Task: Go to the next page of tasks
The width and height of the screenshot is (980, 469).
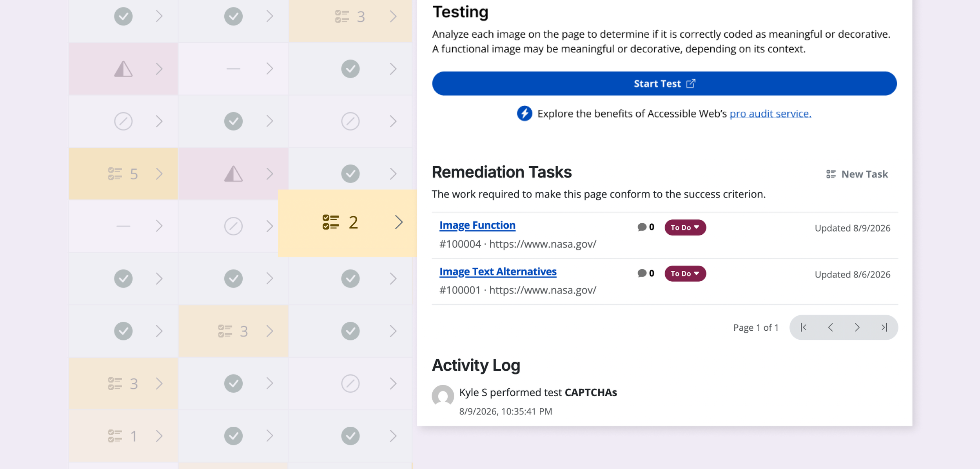Action: 857,327
